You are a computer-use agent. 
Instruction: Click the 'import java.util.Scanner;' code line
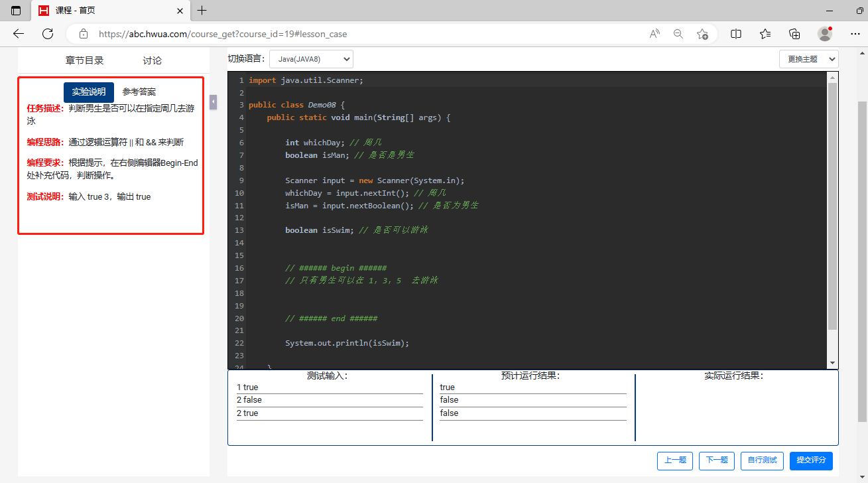[306, 80]
